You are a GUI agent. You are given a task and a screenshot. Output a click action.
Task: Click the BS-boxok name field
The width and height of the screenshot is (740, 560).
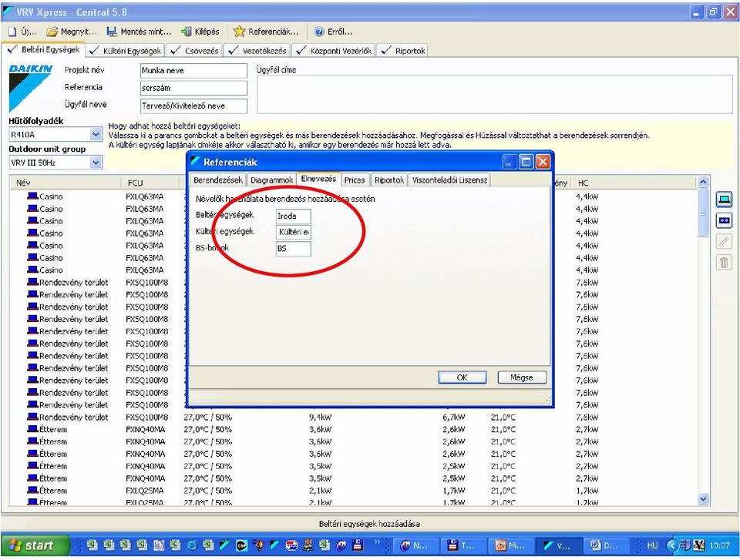[x=293, y=249]
